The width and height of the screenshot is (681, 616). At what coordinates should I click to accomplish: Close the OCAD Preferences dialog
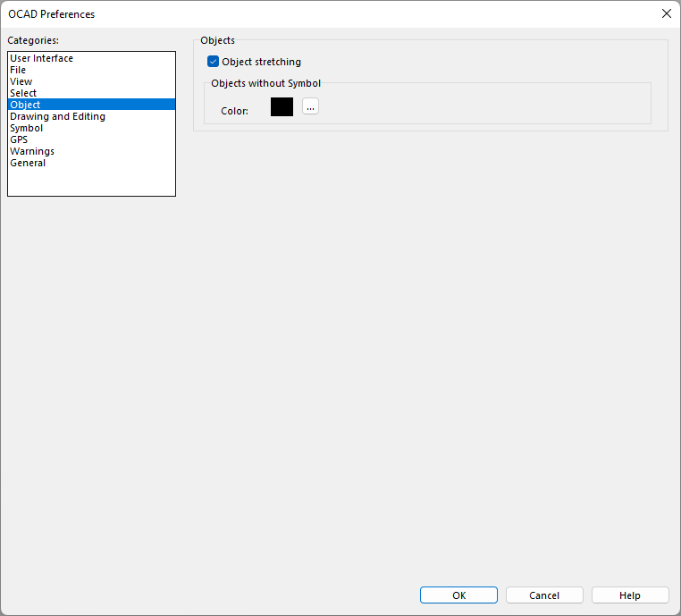pyautogui.click(x=666, y=14)
